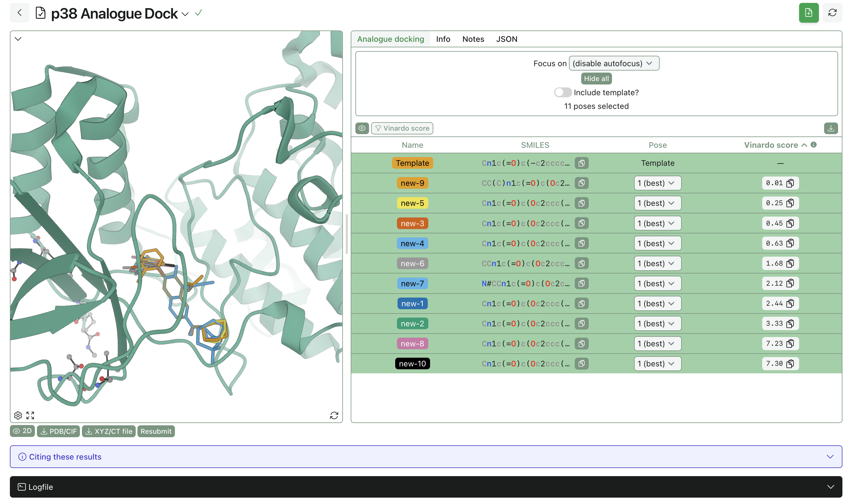
Task: Expand the Citing these results section
Action: point(426,456)
